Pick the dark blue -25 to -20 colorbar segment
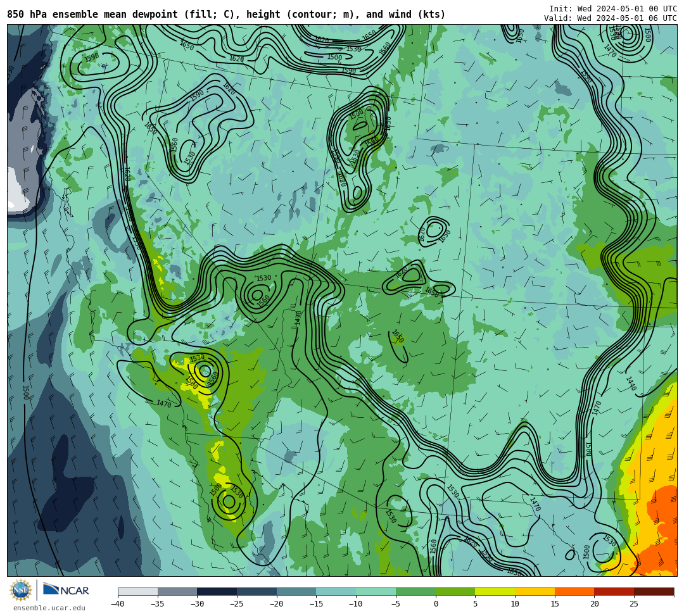 (x=257, y=591)
